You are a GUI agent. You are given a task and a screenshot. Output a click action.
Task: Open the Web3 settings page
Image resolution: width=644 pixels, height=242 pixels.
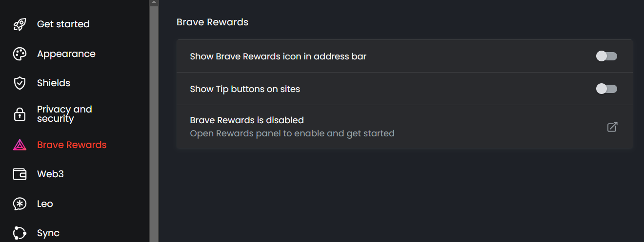(x=50, y=174)
